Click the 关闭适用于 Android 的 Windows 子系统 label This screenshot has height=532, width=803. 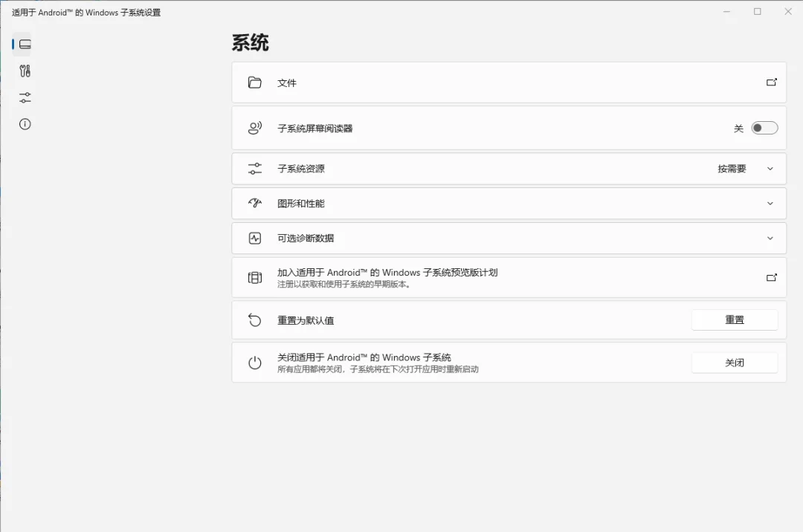[364, 357]
